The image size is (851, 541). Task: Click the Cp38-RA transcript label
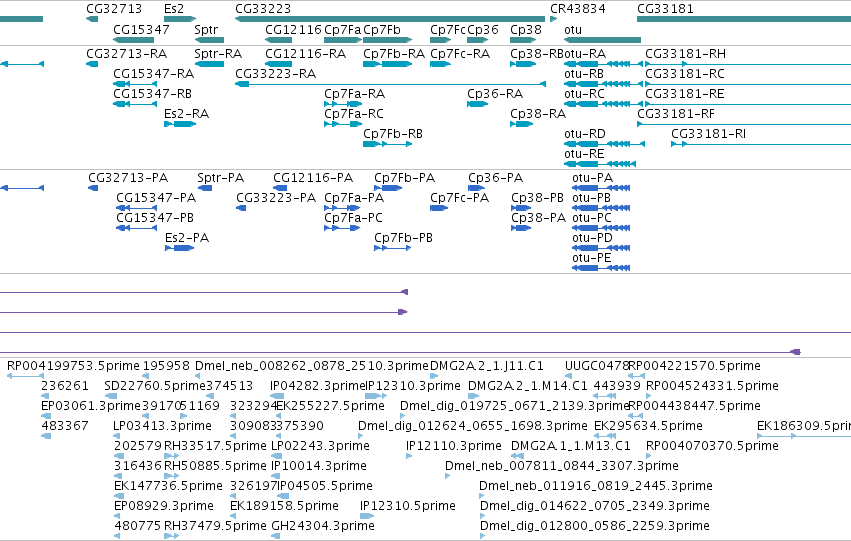(x=538, y=114)
